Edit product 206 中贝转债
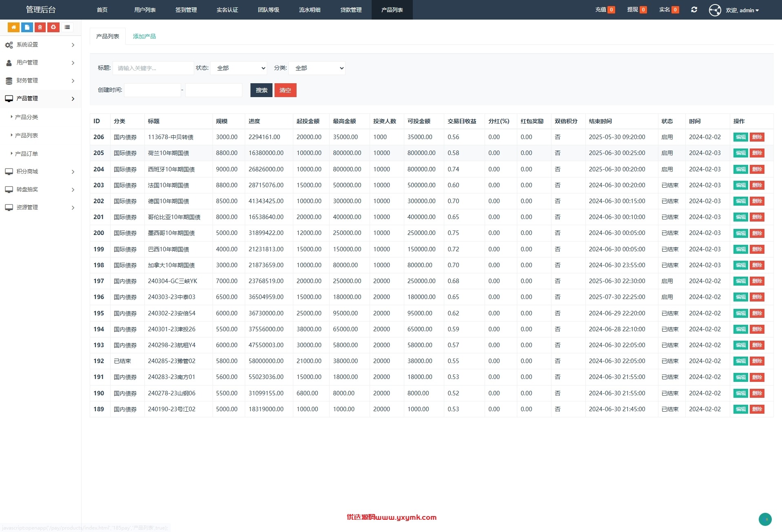 [740, 137]
